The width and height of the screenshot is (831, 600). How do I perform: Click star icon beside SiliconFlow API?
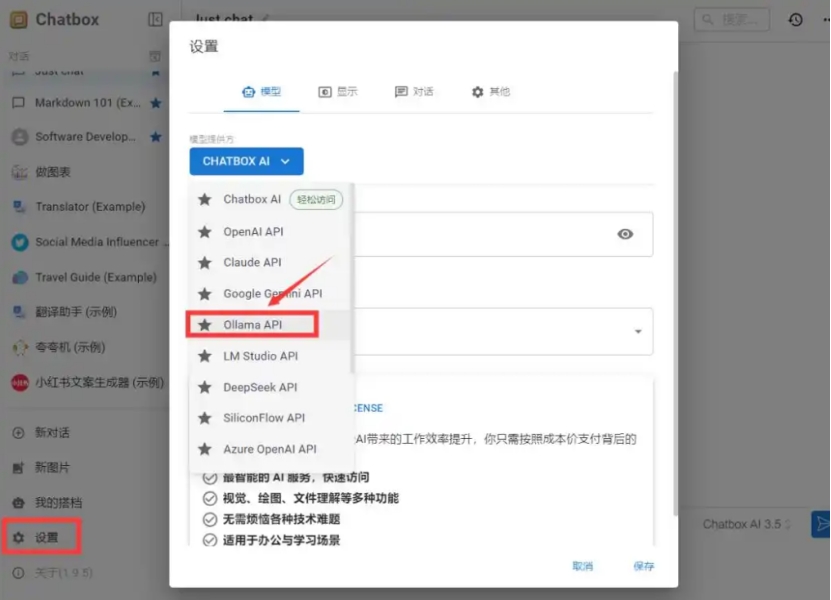pyautogui.click(x=205, y=418)
